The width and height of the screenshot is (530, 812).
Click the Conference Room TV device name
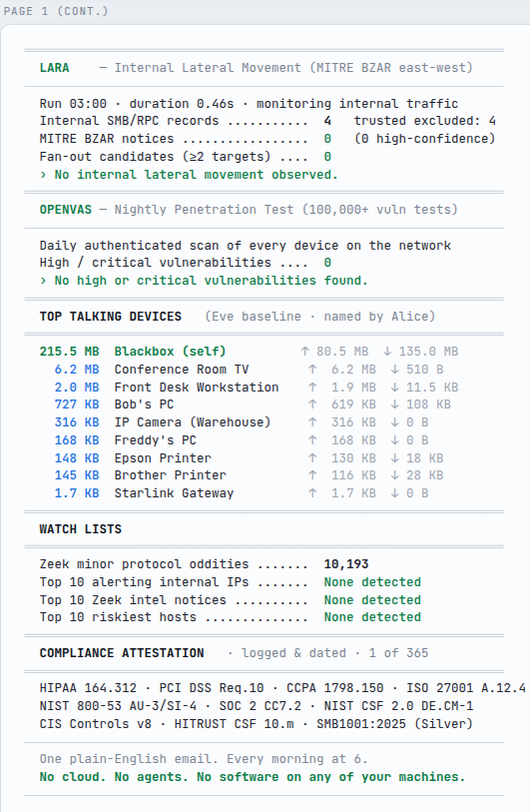click(182, 370)
